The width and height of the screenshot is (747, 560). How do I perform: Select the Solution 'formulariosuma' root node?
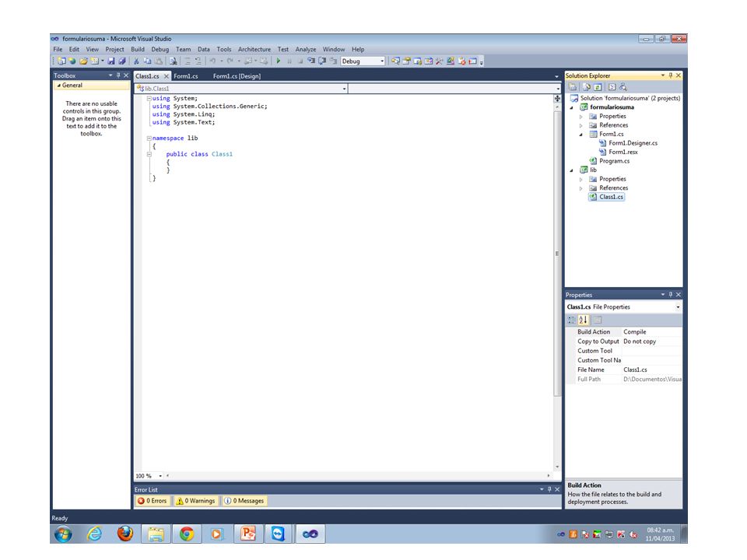click(630, 98)
